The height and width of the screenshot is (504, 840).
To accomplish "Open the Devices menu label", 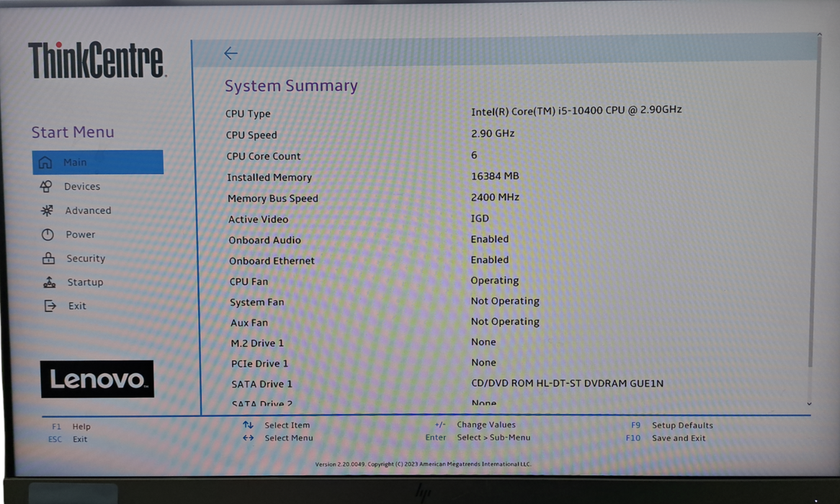I will (x=82, y=186).
